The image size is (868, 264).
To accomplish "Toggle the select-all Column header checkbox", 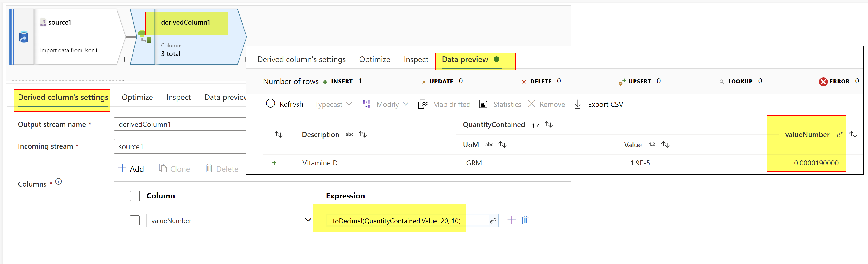I will (x=134, y=196).
